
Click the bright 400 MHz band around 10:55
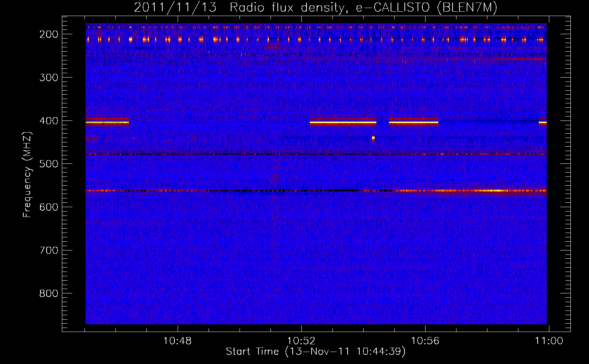click(414, 122)
